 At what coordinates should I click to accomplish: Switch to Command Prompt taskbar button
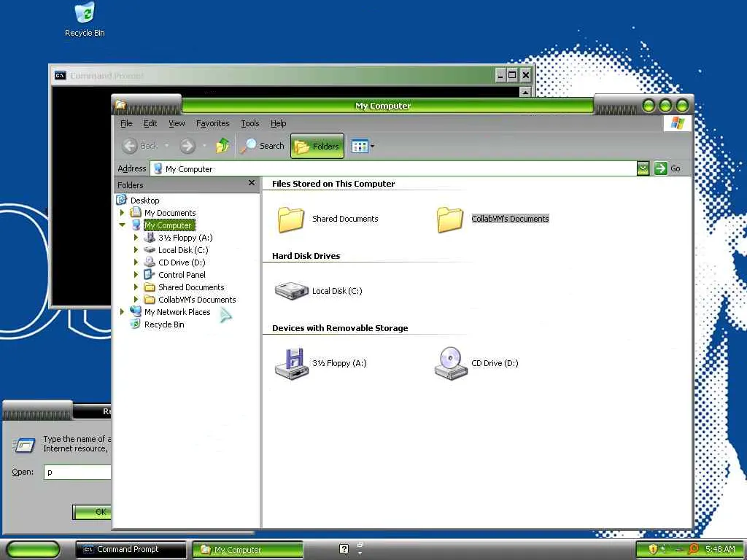point(131,550)
